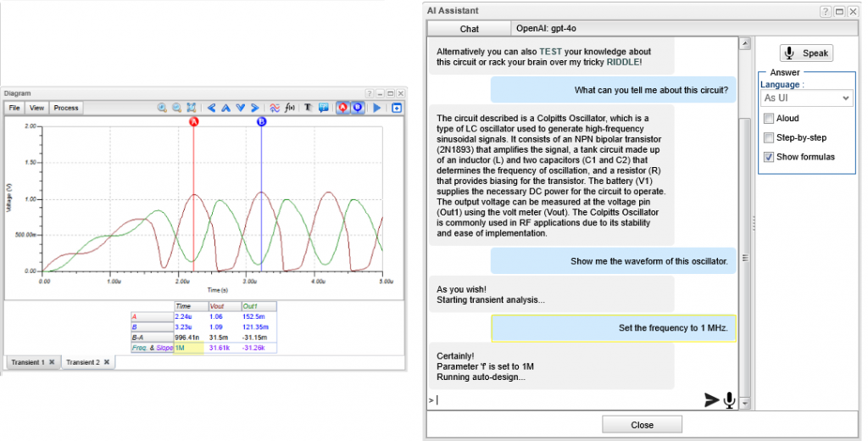This screenshot has width=868, height=441.
Task: Click the A row header in cursor table
Action: tap(153, 316)
